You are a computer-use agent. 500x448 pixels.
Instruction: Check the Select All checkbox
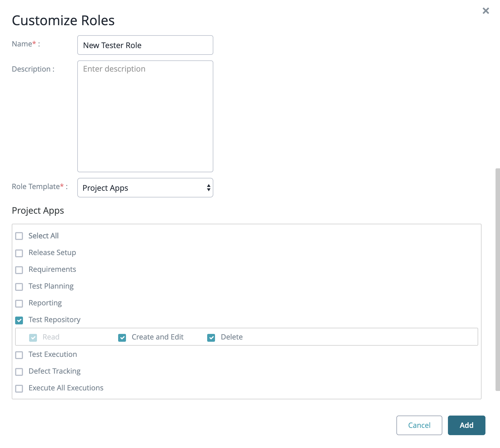(19, 236)
